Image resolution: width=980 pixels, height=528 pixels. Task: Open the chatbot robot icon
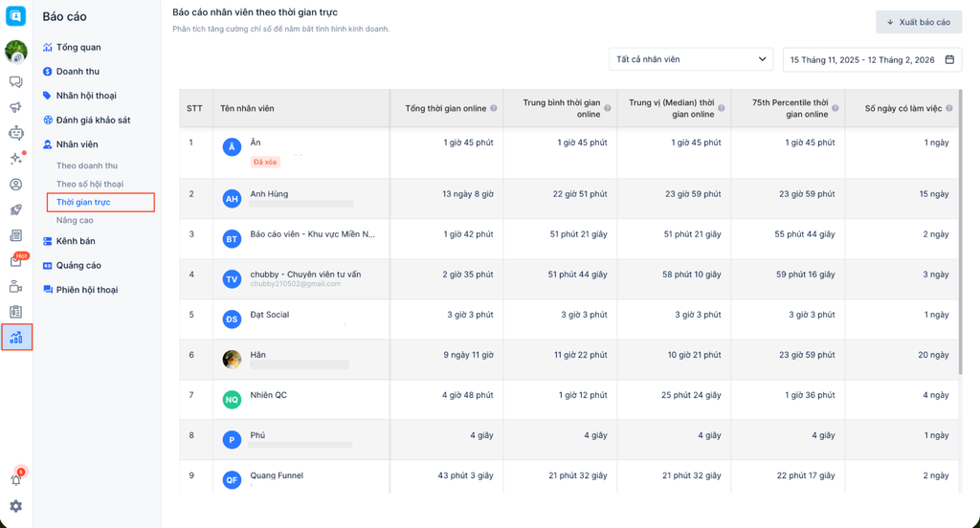(15, 133)
